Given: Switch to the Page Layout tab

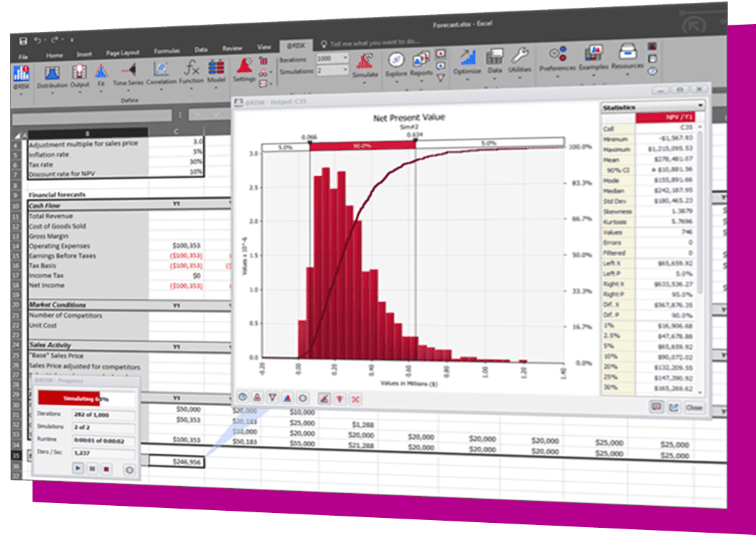Looking at the screenshot, I should (122, 53).
